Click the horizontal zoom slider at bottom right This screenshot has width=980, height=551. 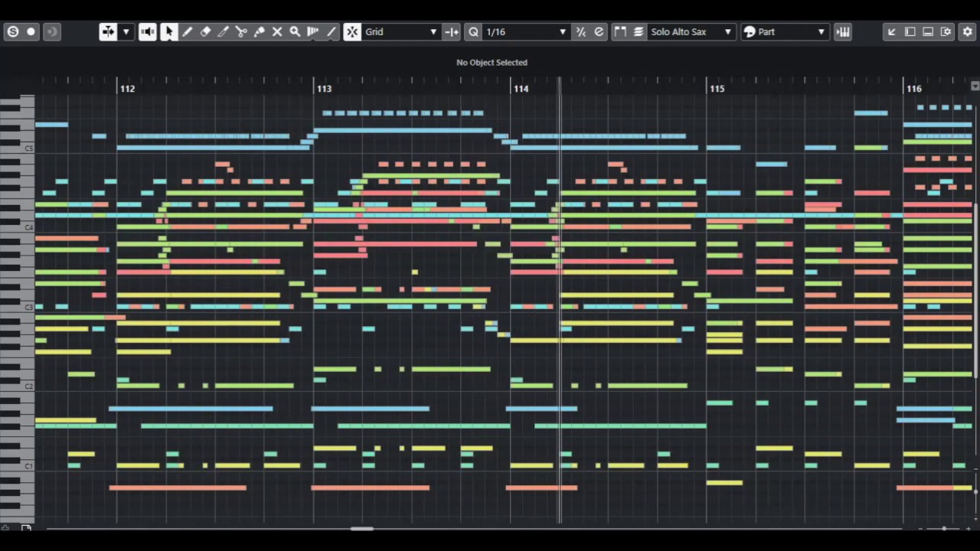944,528
